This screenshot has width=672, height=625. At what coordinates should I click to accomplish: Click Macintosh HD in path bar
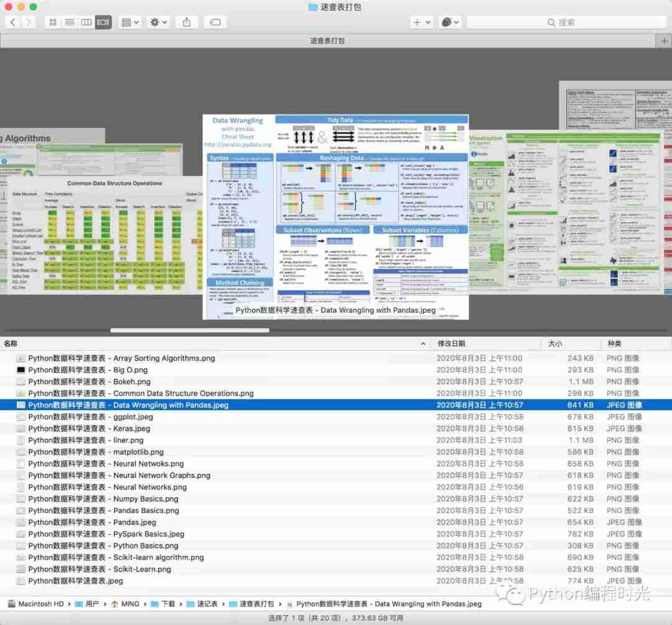(x=36, y=604)
